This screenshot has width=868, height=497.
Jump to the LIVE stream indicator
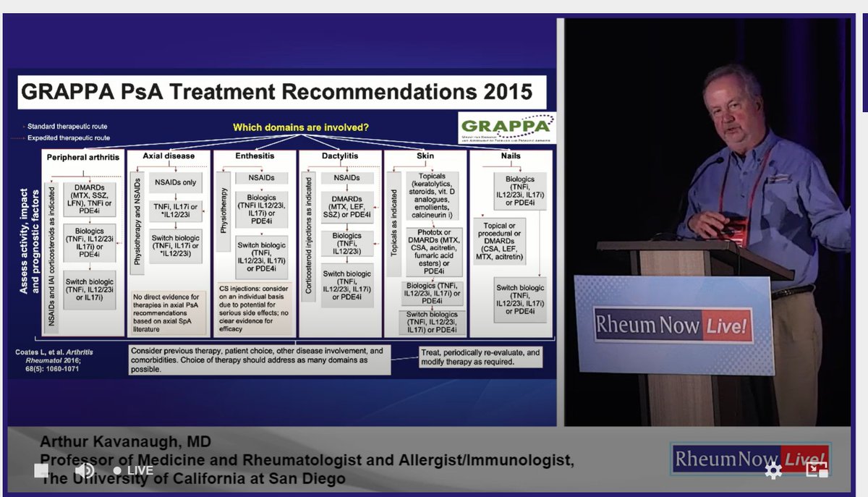pyautogui.click(x=132, y=471)
